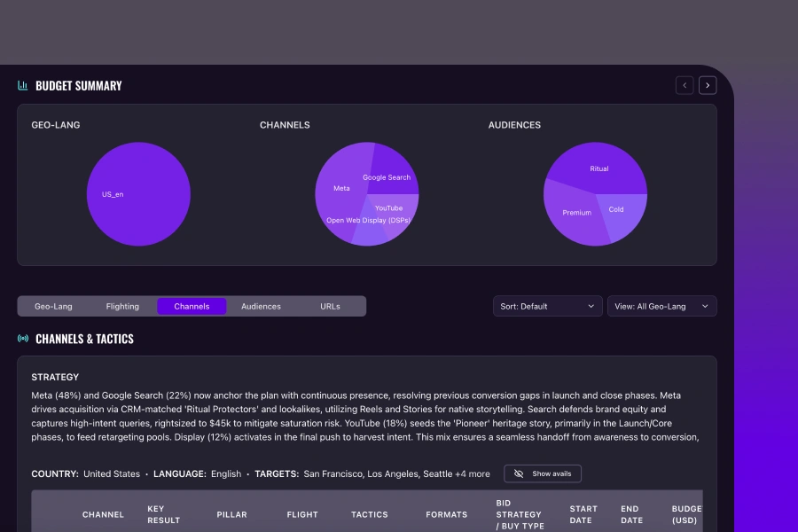Advance summary with right arrow button
This screenshot has height=532, width=798.
(708, 85)
